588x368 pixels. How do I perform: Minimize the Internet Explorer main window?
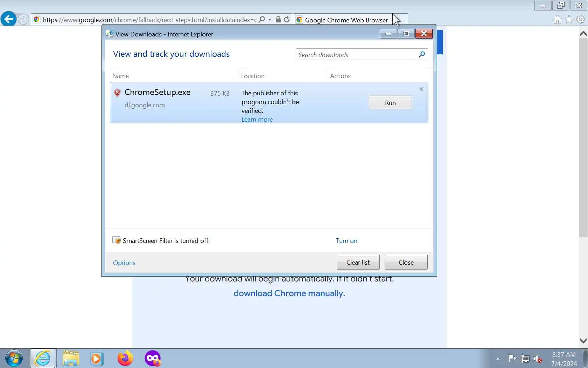(543, 6)
